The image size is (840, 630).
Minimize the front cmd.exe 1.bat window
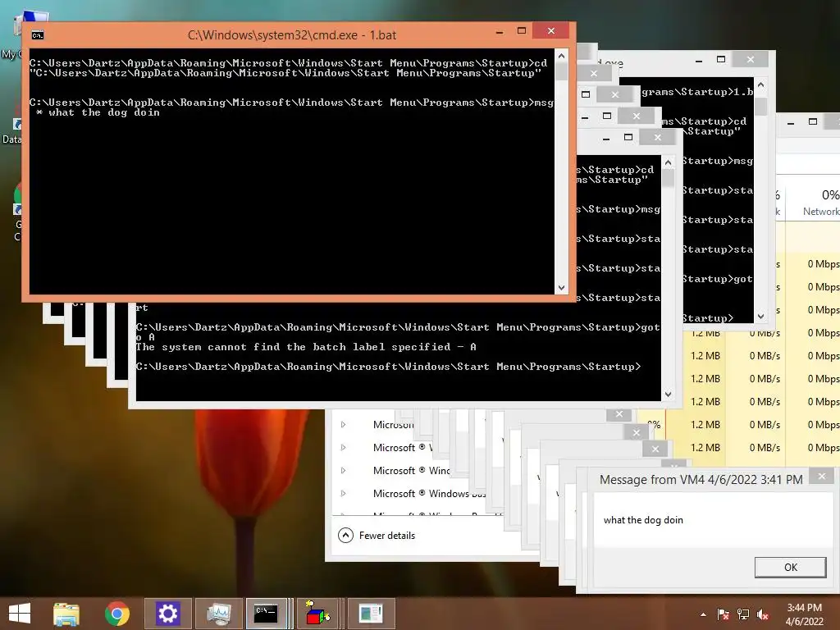500,32
